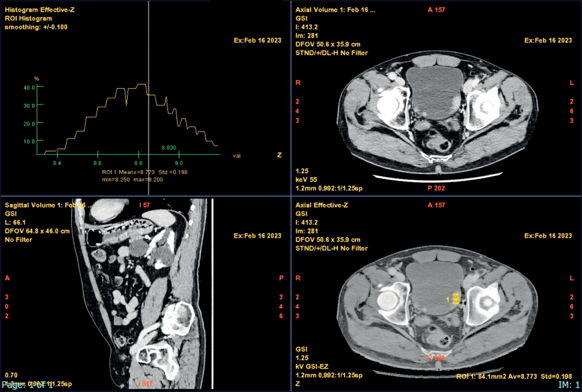Click 'Page: 1 of 1' indicator

[x=27, y=385]
